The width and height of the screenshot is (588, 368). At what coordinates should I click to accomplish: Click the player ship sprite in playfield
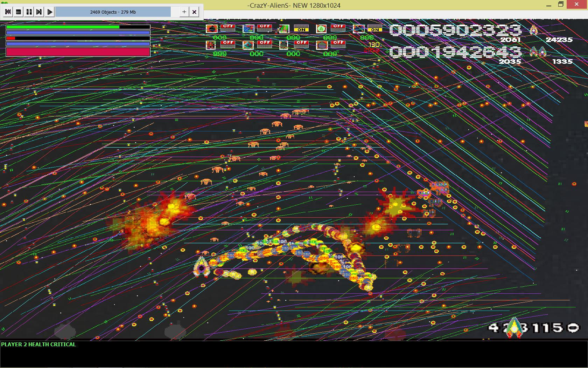pyautogui.click(x=201, y=267)
